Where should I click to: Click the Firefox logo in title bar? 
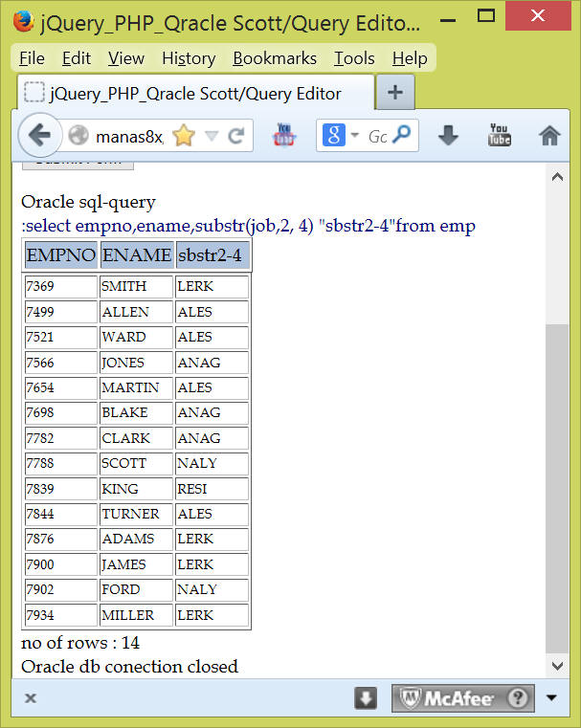(x=23, y=21)
